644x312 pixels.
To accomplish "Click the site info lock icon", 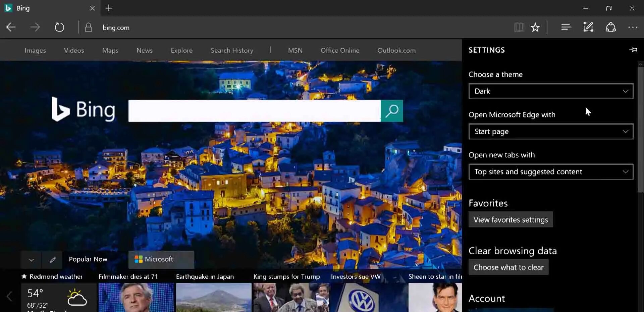I will coord(89,27).
